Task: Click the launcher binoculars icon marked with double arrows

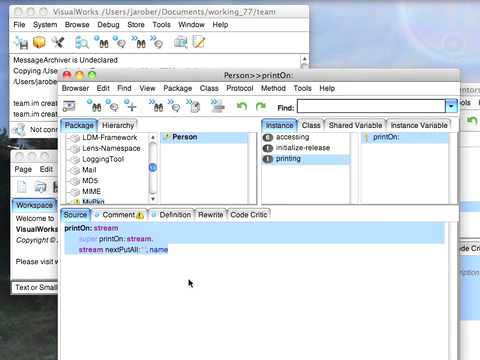Action: (139, 42)
